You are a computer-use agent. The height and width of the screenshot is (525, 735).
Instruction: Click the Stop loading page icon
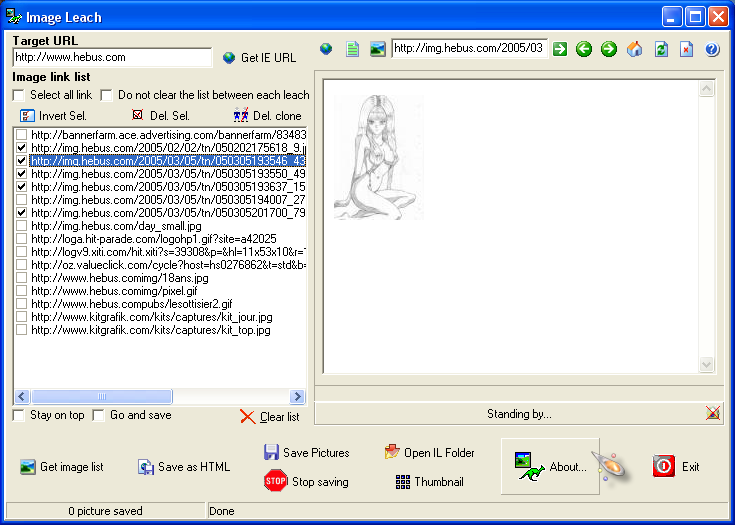[686, 49]
